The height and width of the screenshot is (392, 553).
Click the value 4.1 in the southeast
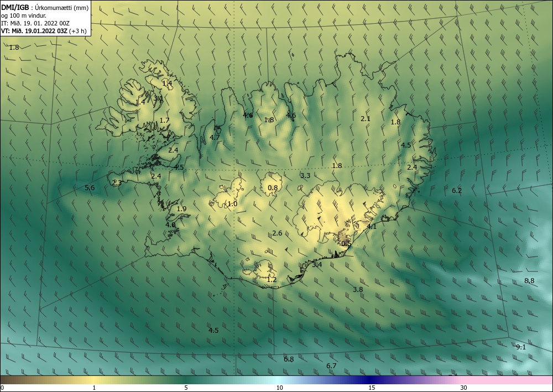pos(372,227)
